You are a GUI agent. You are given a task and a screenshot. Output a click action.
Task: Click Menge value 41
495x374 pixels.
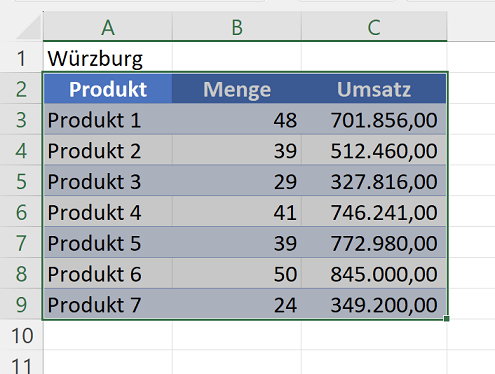click(237, 212)
